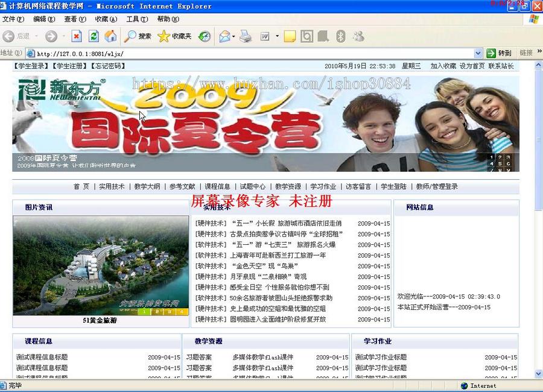Open 试题中心 navigation item
543x392 pixels.
[253, 186]
